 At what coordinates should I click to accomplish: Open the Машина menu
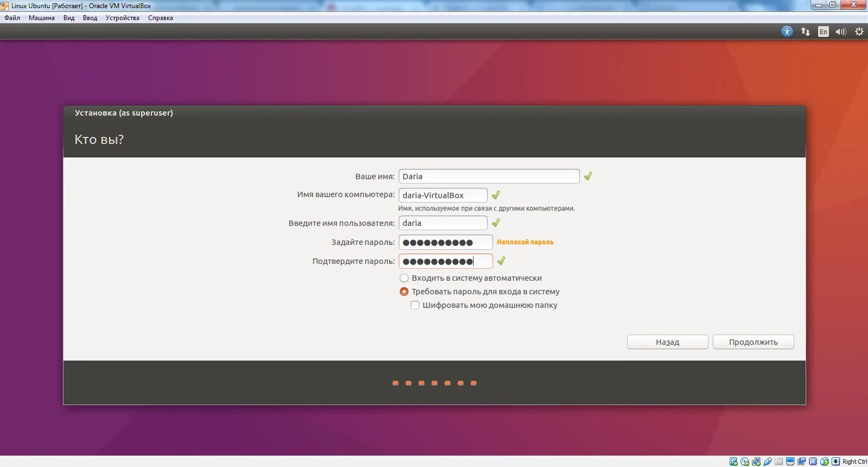(42, 18)
